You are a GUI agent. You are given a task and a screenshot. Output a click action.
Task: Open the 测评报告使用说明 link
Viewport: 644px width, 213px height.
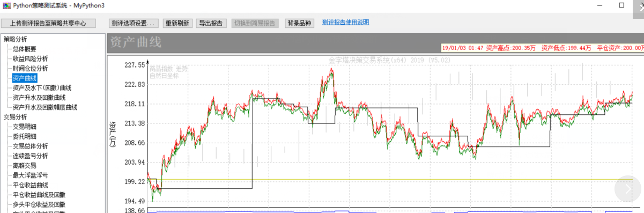point(345,23)
